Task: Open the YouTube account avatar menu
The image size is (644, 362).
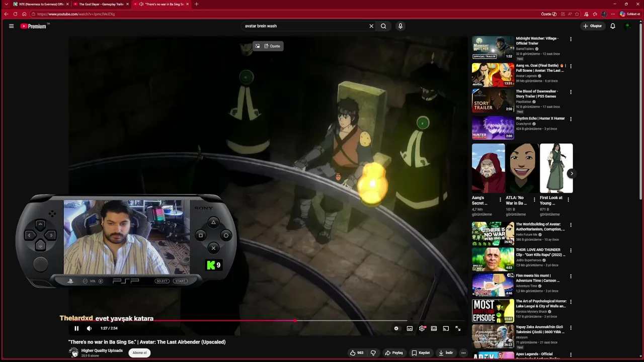Action: click(x=627, y=26)
